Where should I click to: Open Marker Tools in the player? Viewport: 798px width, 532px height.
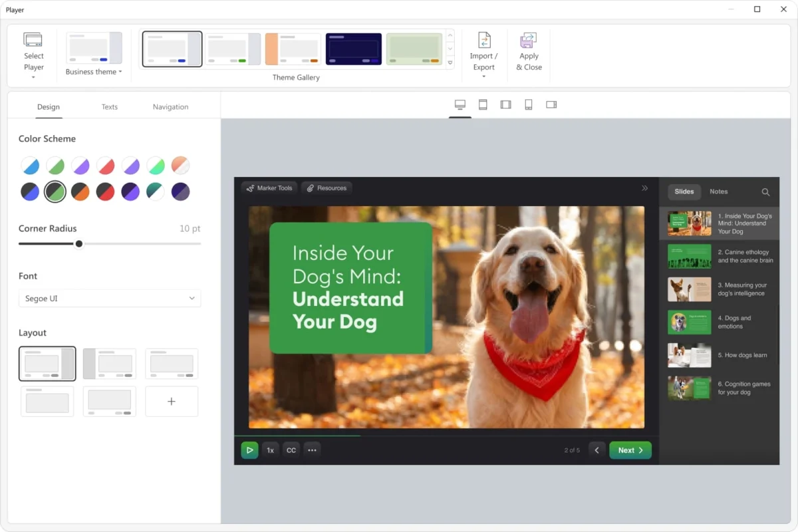(269, 188)
